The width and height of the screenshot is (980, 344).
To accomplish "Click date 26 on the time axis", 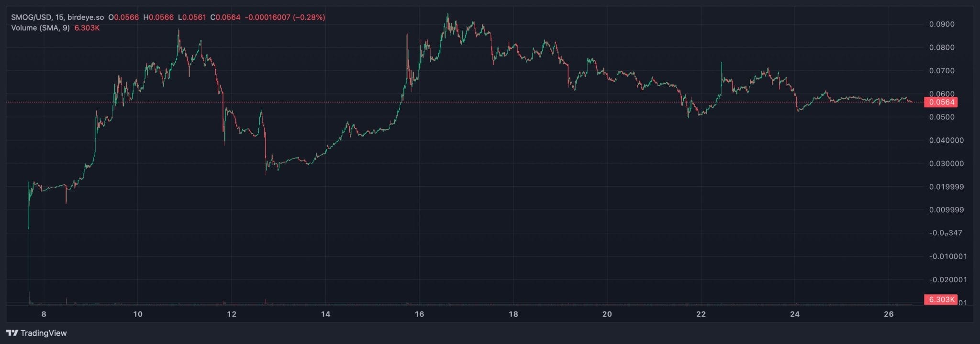I will coord(889,314).
